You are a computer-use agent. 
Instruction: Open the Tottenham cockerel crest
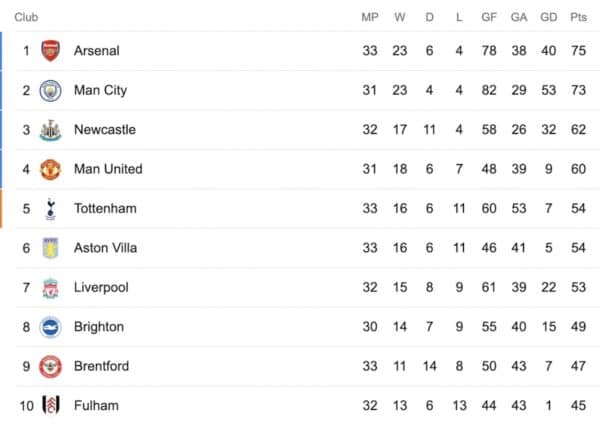(51, 209)
